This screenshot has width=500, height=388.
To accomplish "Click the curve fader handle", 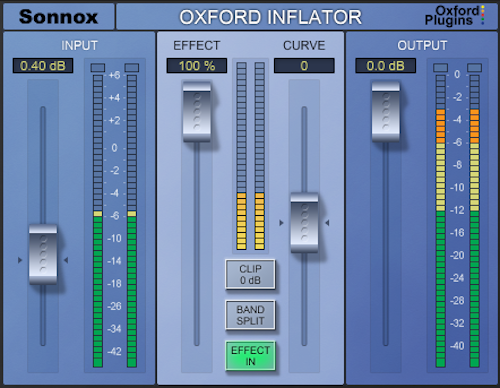I will coord(304,223).
